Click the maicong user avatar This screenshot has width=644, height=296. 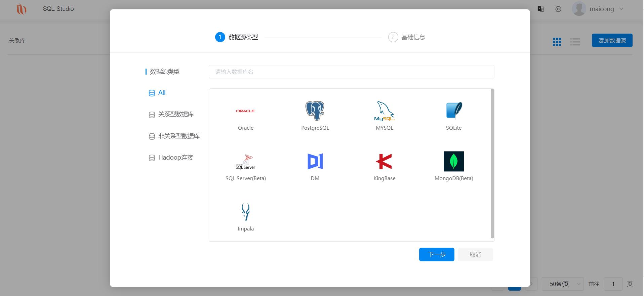(x=579, y=9)
